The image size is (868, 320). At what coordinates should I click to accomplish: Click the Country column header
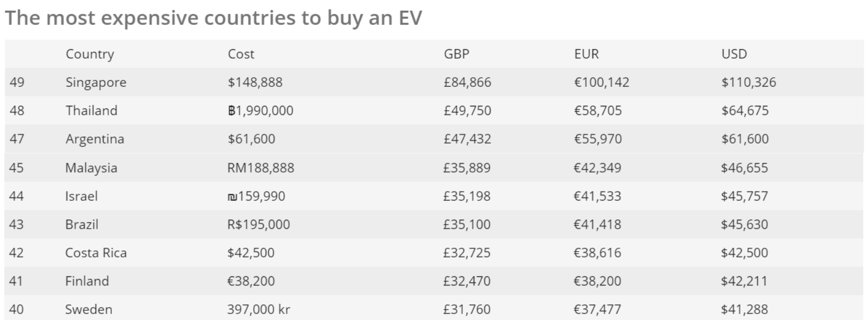pyautogui.click(x=90, y=54)
